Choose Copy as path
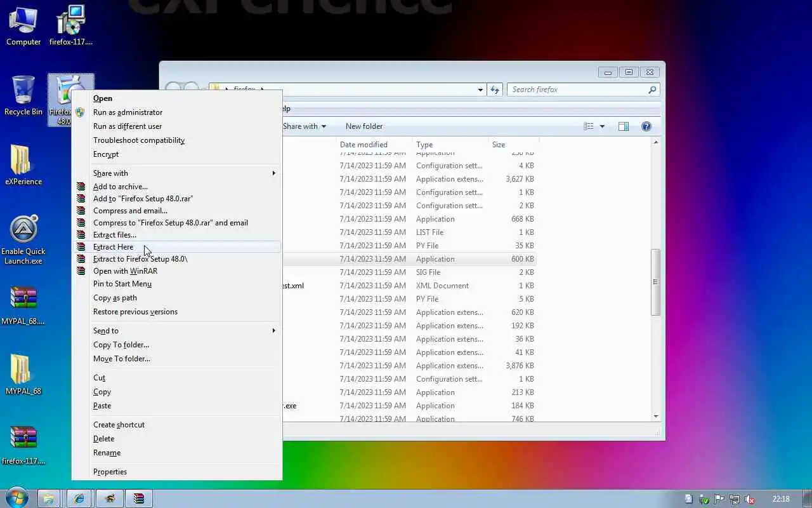The image size is (812, 508). [x=177, y=298]
